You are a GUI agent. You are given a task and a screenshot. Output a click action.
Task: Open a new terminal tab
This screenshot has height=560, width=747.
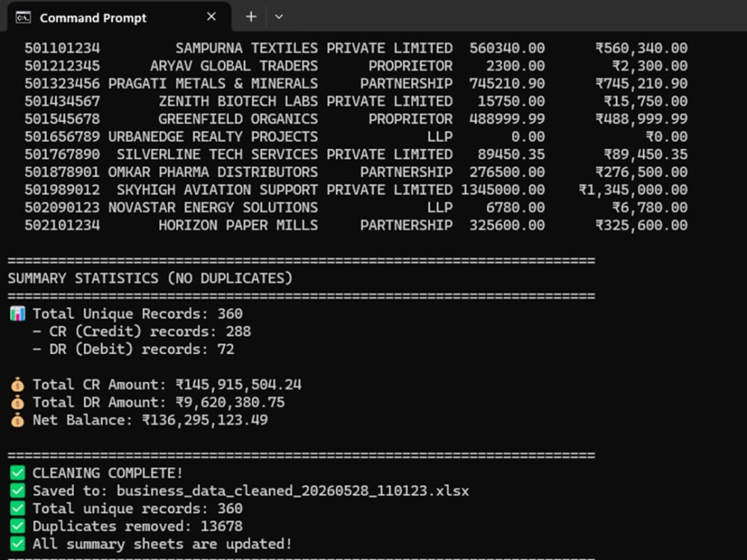[251, 17]
